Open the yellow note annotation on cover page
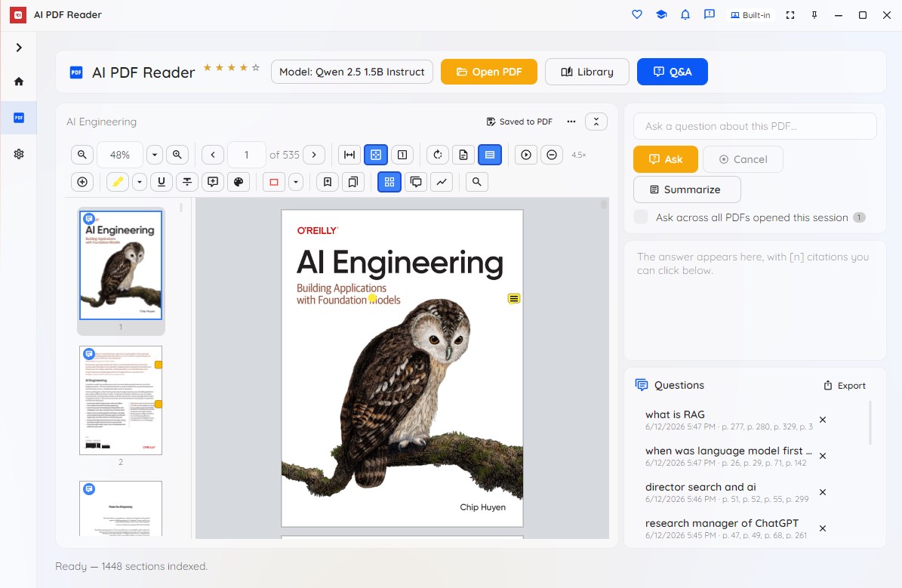The image size is (902, 588). (x=514, y=299)
